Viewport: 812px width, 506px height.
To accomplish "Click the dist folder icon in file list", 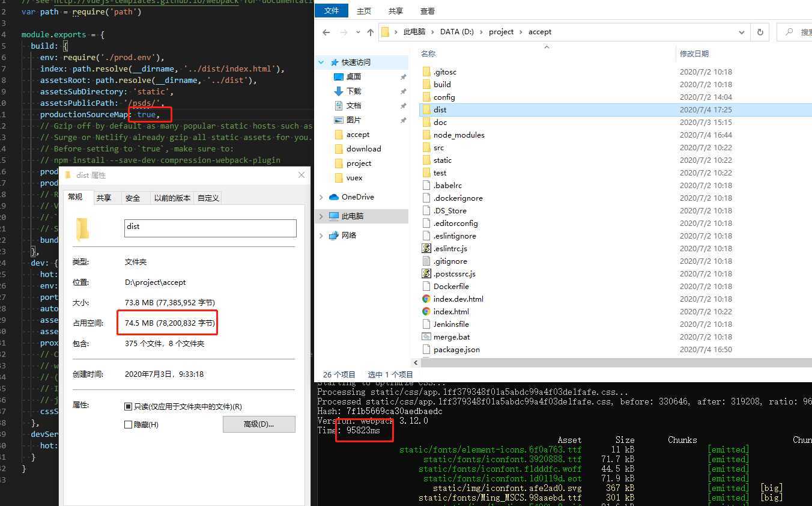I will pos(426,109).
